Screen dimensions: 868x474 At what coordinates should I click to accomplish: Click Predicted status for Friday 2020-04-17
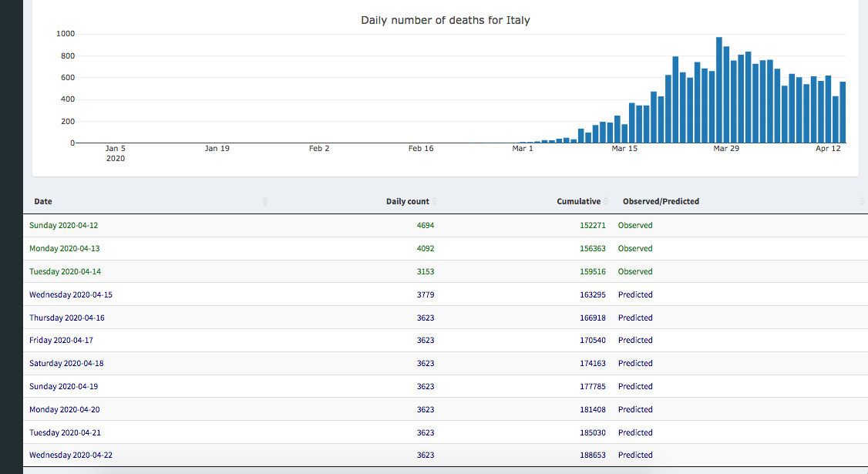point(635,341)
